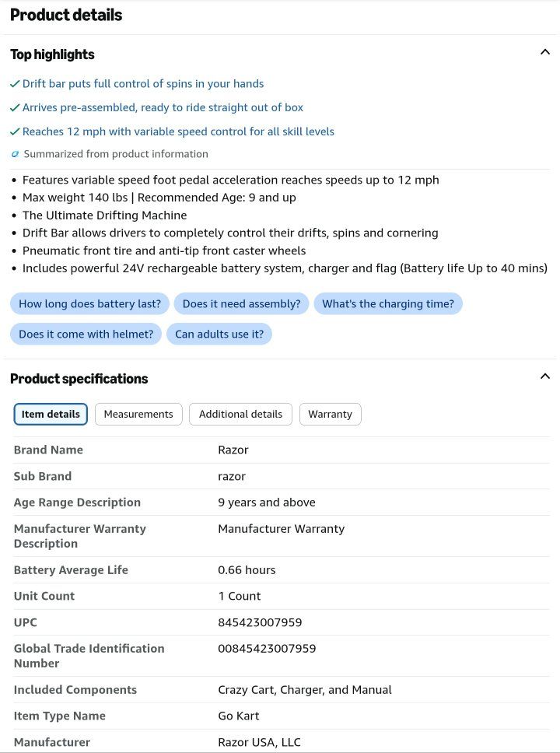Collapse the Product specifications section chevron
Screen dimensions: 560x753
point(544,376)
